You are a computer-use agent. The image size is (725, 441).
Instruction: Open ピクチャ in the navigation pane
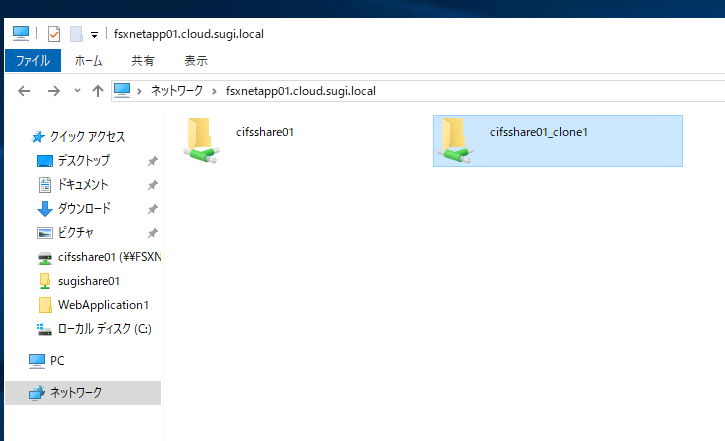pyautogui.click(x=75, y=233)
